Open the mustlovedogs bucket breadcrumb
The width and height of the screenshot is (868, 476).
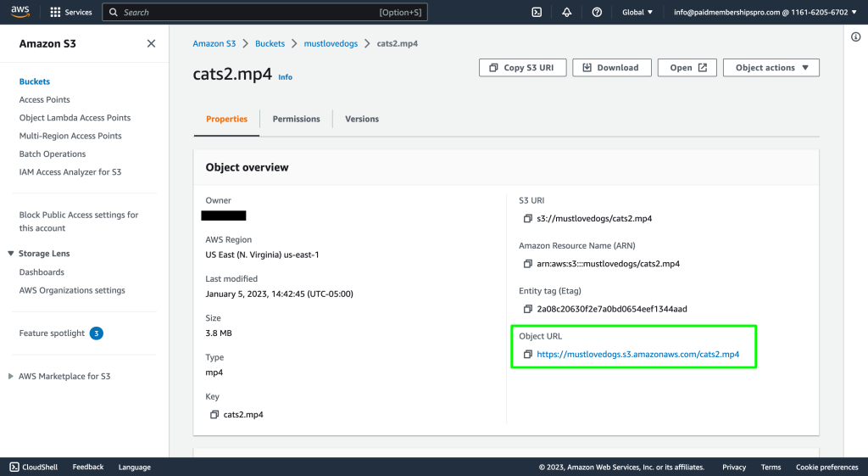tap(331, 43)
